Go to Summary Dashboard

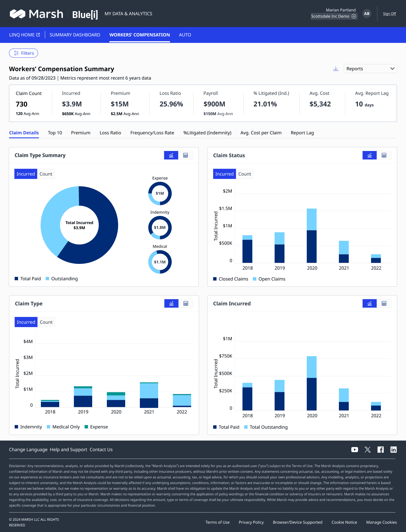pos(75,35)
